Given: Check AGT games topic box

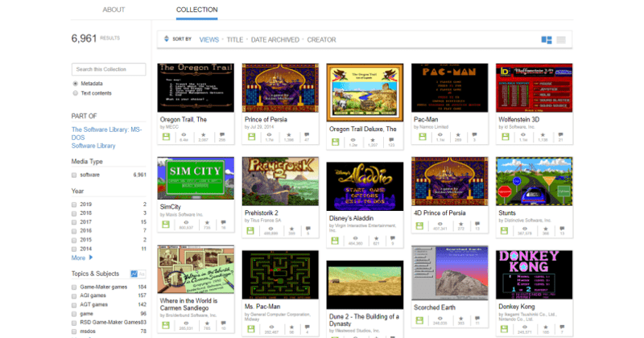Looking at the screenshot, I should point(74,305).
